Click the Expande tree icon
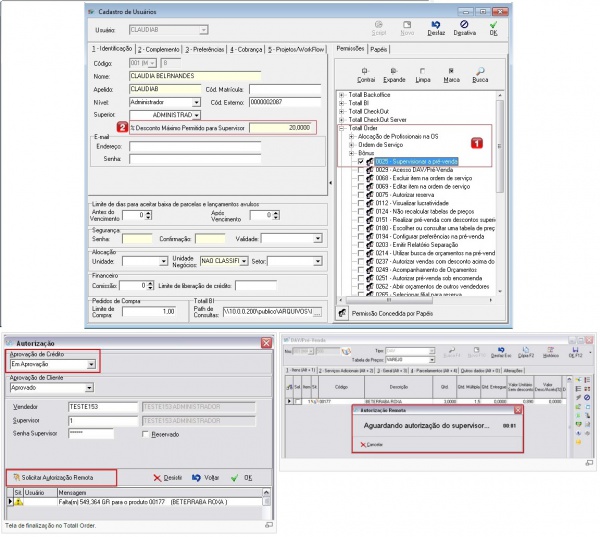The image size is (600, 537). pyautogui.click(x=394, y=72)
